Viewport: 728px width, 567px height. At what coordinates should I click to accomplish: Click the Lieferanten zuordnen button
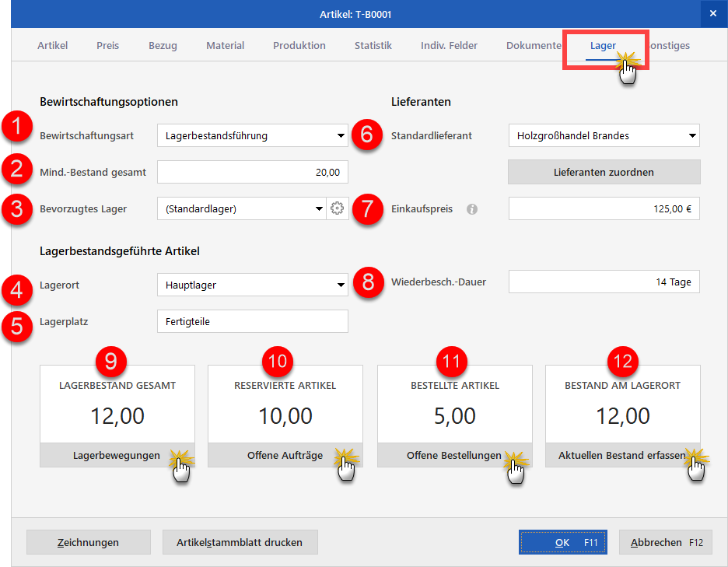604,173
